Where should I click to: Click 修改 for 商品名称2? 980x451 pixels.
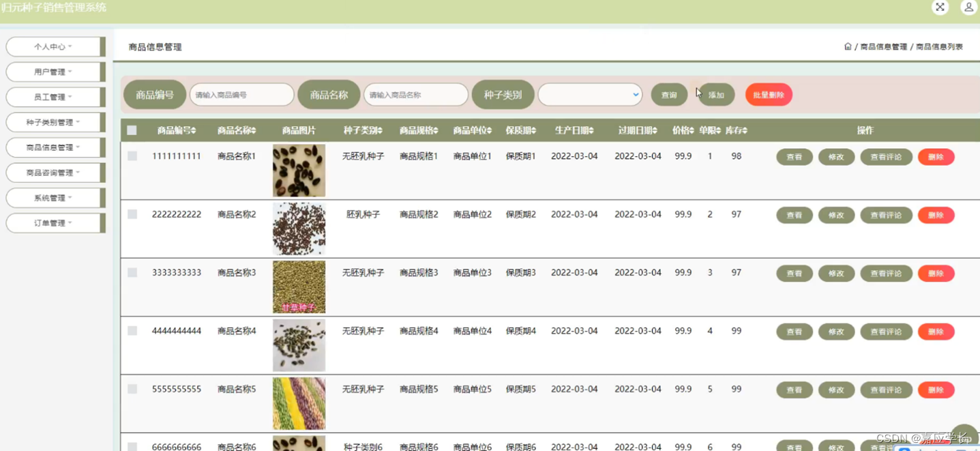[x=836, y=215]
